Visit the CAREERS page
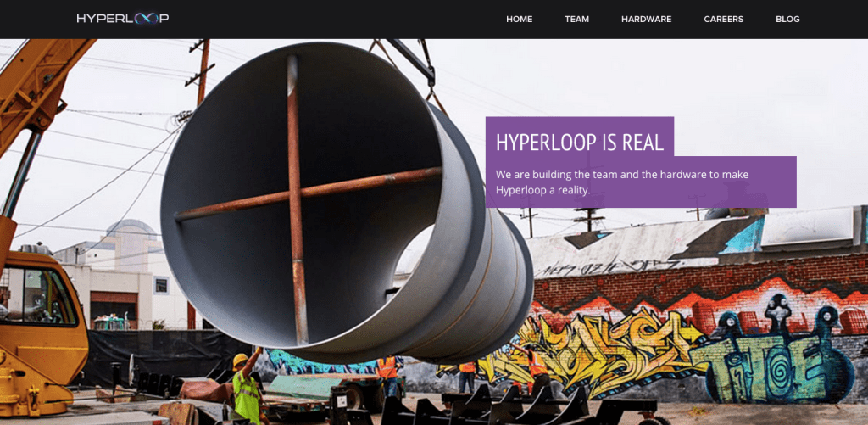 click(724, 19)
